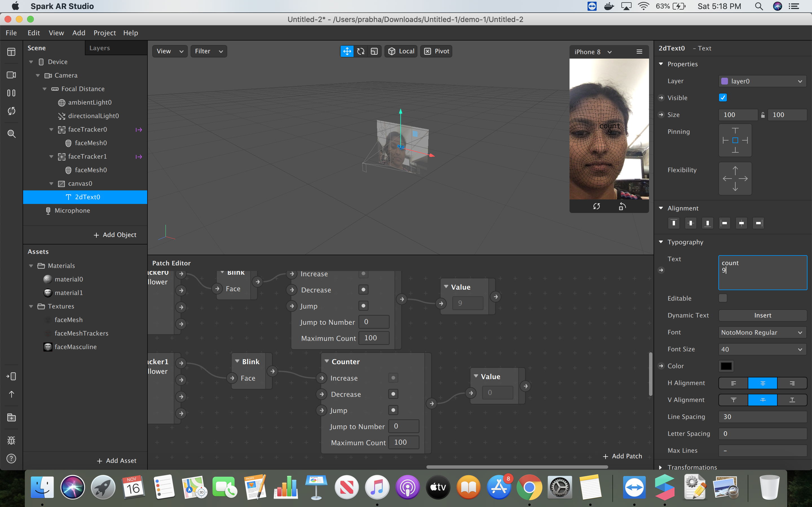Uncheck the Visible checkbox
This screenshot has height=507, width=812.
pos(723,97)
